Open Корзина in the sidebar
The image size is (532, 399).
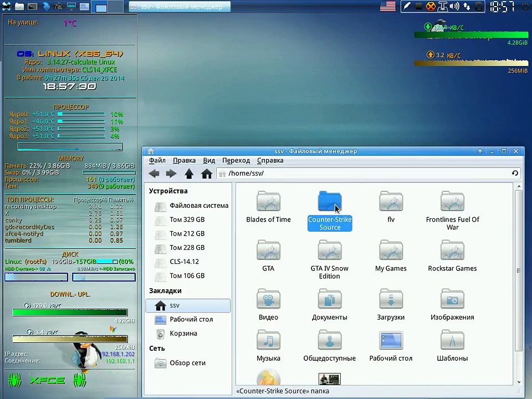point(176,334)
